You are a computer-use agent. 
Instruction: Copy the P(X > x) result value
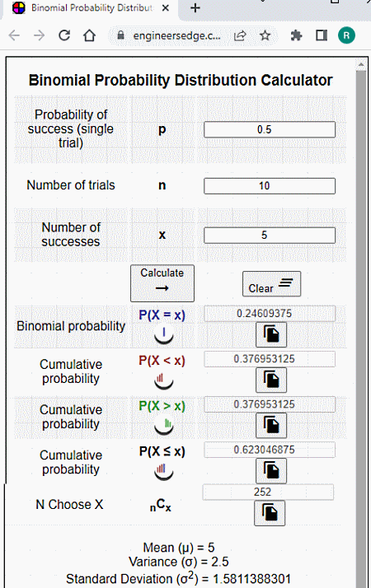(x=271, y=425)
